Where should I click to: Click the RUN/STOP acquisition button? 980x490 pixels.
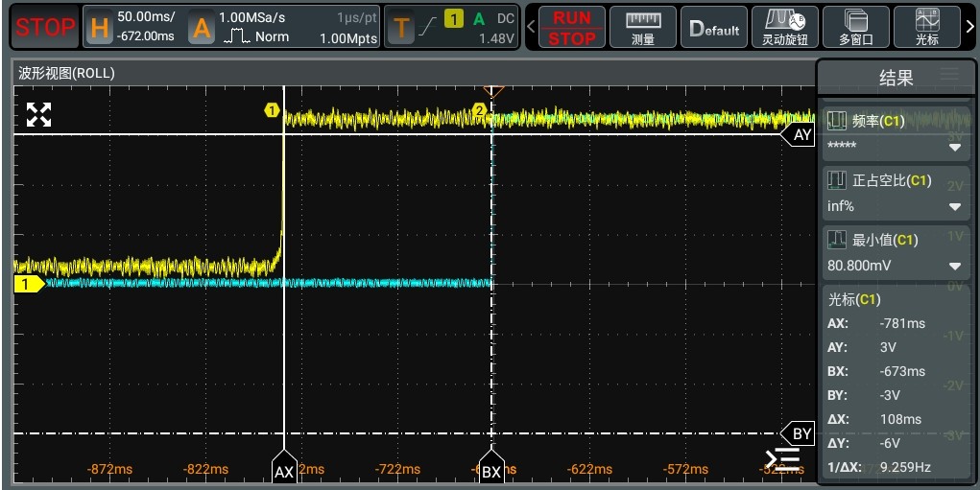tap(572, 28)
